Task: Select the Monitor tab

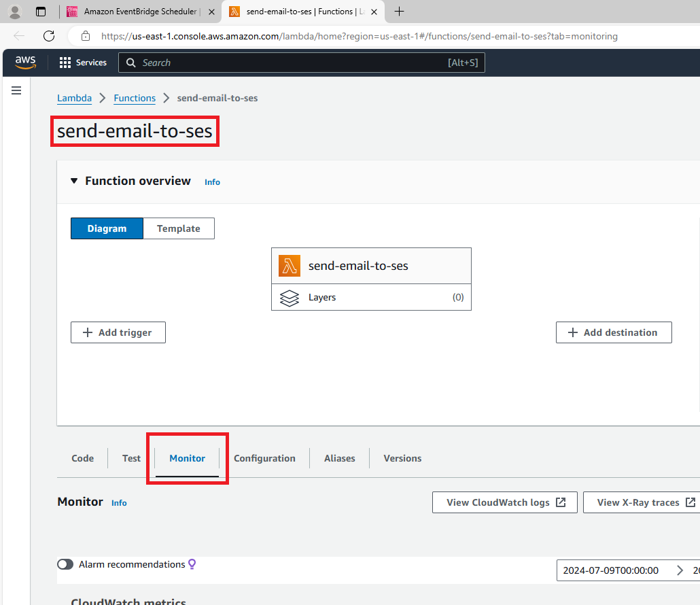Action: 187,459
